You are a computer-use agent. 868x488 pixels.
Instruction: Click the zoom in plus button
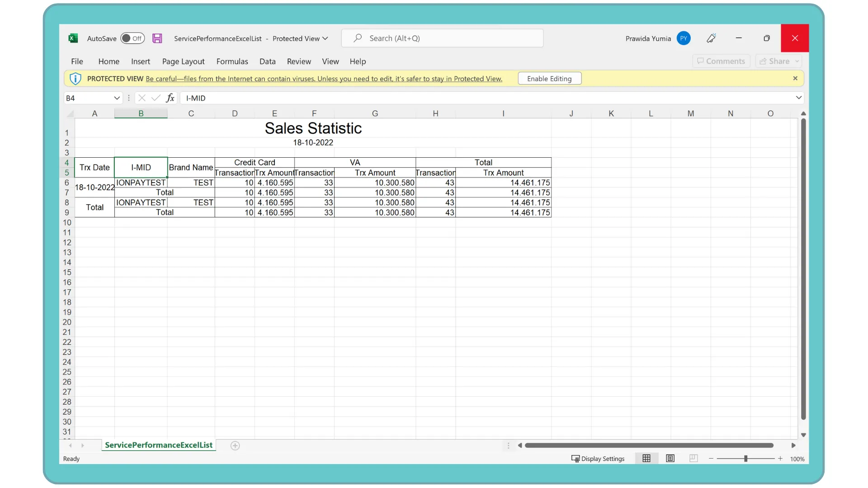[x=780, y=459]
